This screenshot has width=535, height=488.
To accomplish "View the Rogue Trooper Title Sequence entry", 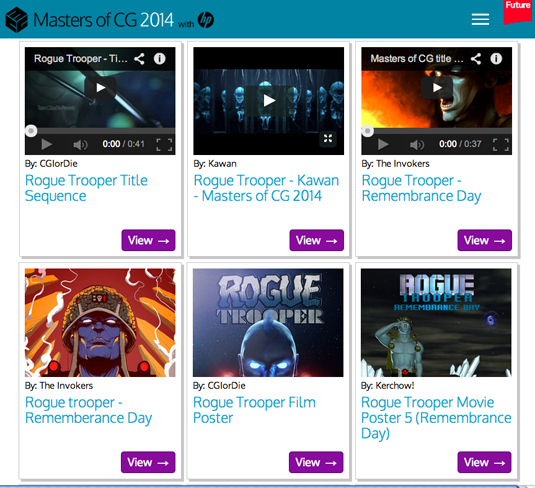I will click(x=148, y=240).
